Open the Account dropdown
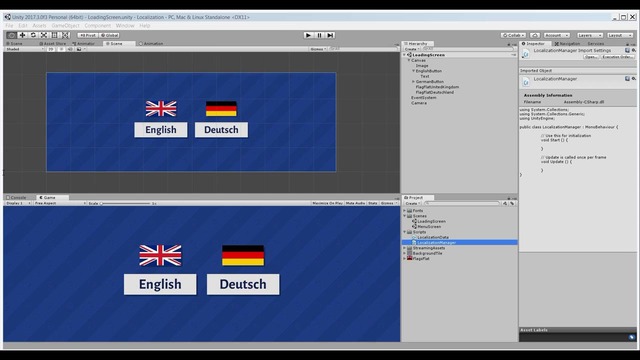Screen dimensions: 640x360 tap(557, 36)
